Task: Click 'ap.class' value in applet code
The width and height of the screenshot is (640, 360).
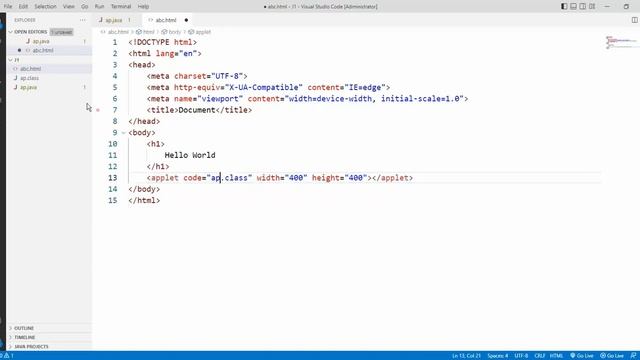Action: coord(229,178)
